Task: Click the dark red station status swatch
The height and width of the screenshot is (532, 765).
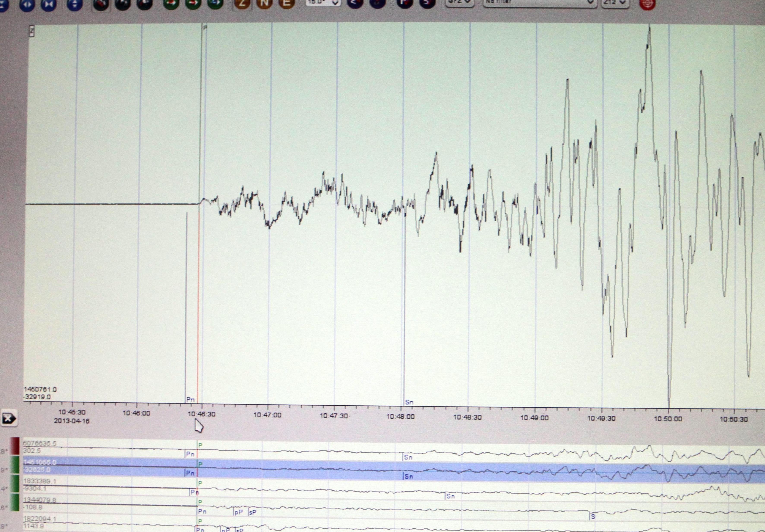Action: click(15, 446)
